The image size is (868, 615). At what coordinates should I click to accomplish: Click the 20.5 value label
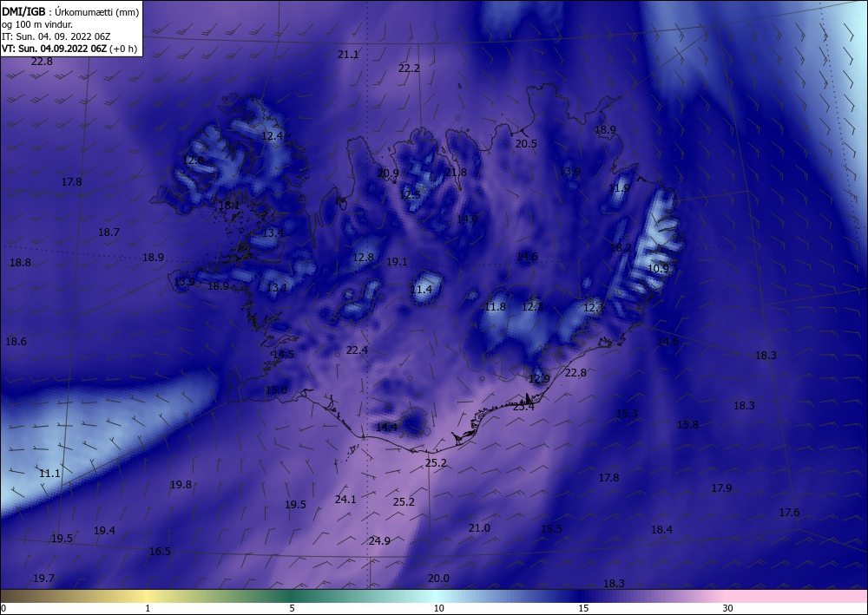tap(527, 143)
